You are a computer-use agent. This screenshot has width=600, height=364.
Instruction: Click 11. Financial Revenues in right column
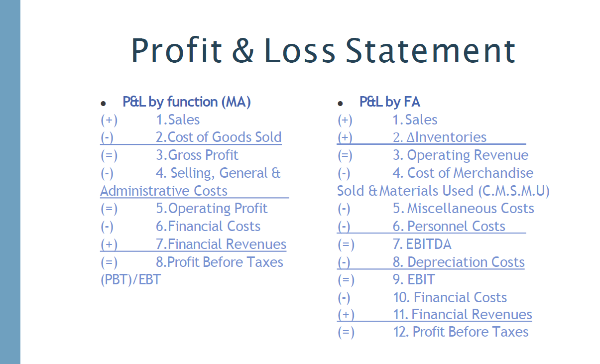463,315
